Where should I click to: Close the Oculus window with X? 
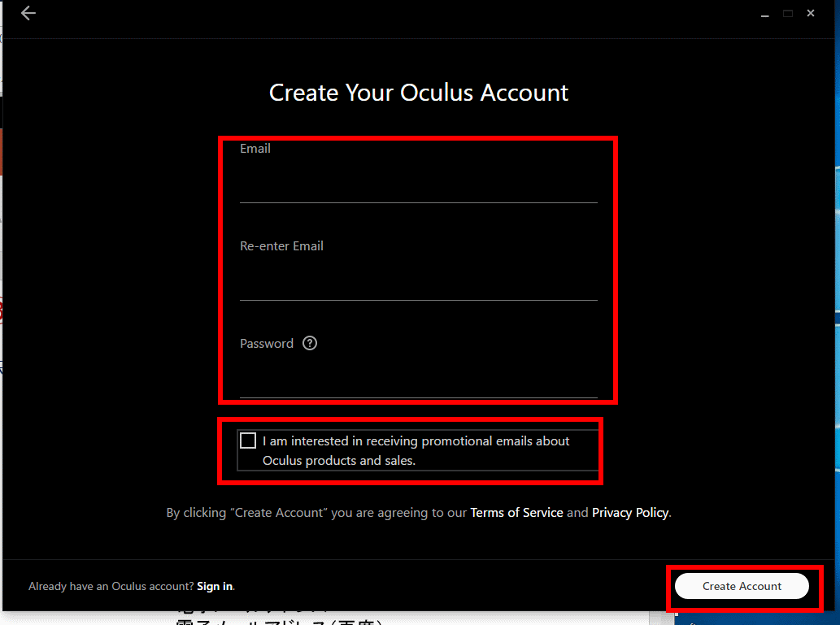(x=811, y=13)
